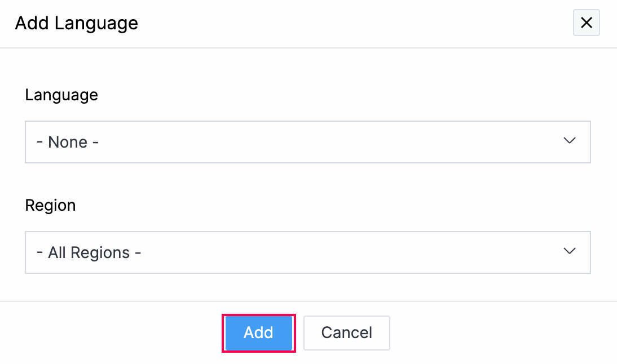Click the Language label above the selector

coord(61,95)
